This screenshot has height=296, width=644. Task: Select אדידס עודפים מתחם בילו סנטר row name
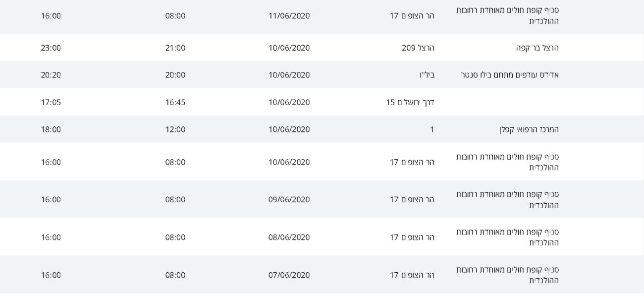click(x=510, y=75)
